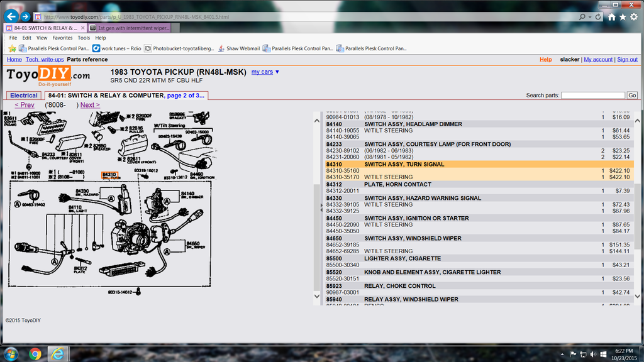Click the volume speaker tray icon
This screenshot has height=362, width=644.
pyautogui.click(x=593, y=354)
